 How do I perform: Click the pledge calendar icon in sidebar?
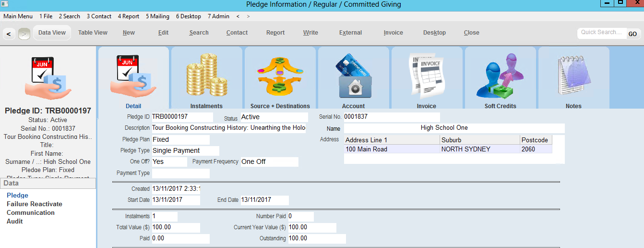click(48, 78)
